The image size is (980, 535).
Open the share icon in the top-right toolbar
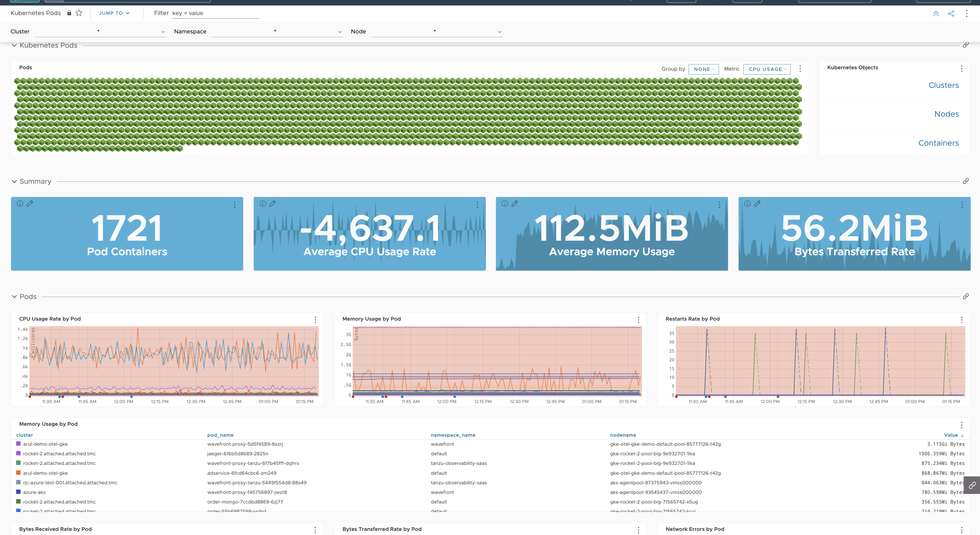(x=951, y=13)
